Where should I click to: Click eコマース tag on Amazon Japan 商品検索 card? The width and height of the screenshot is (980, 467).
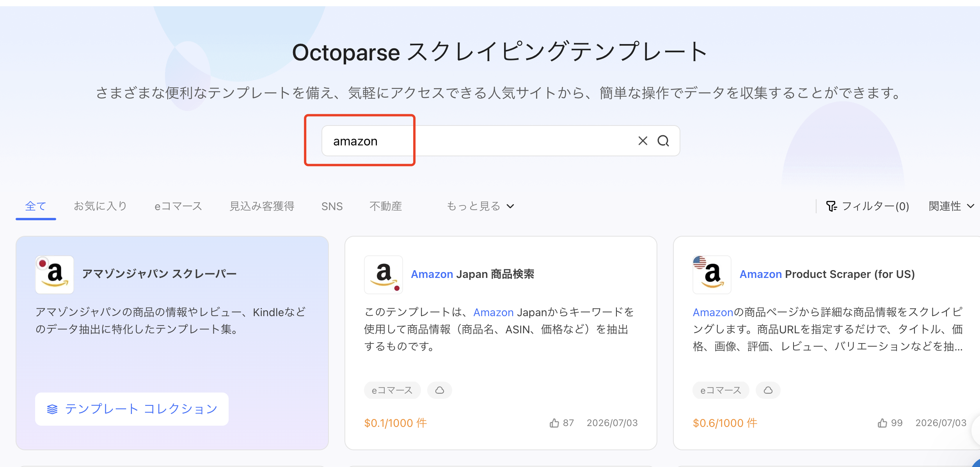392,390
